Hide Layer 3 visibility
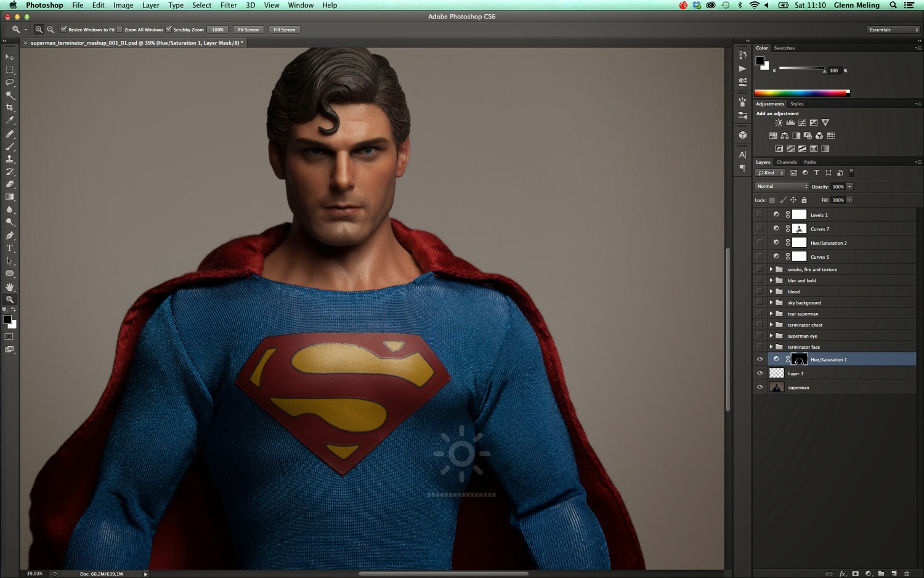 [760, 373]
